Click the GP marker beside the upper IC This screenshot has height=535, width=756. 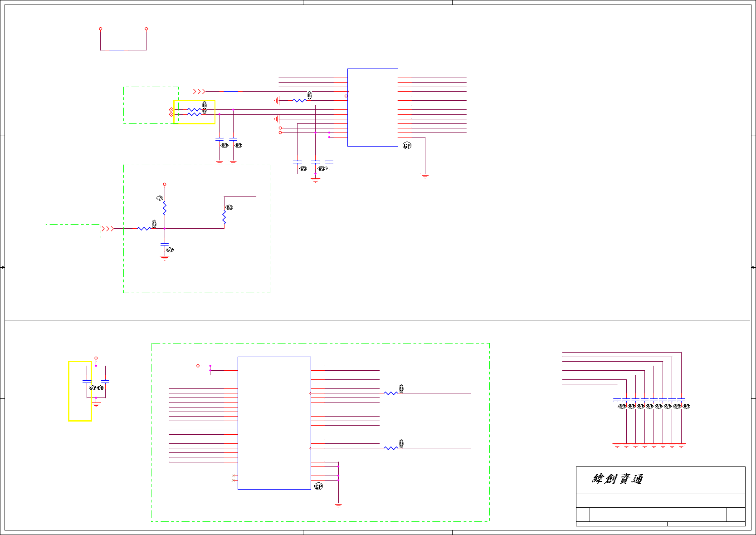pos(407,146)
